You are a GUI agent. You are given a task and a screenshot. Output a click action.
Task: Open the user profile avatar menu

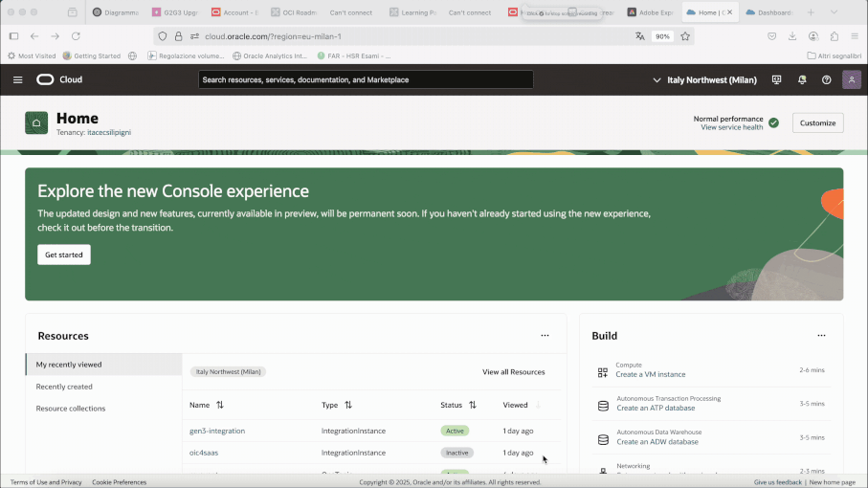point(852,79)
